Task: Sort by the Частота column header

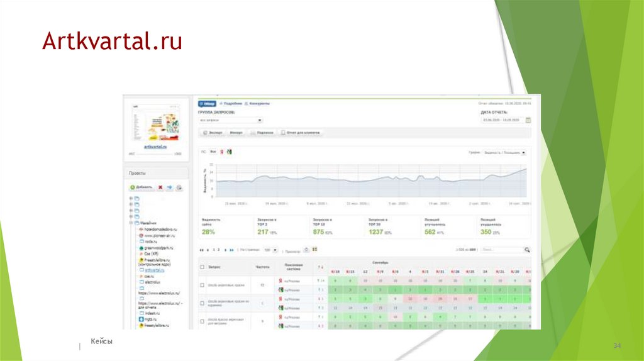Action: click(x=263, y=267)
